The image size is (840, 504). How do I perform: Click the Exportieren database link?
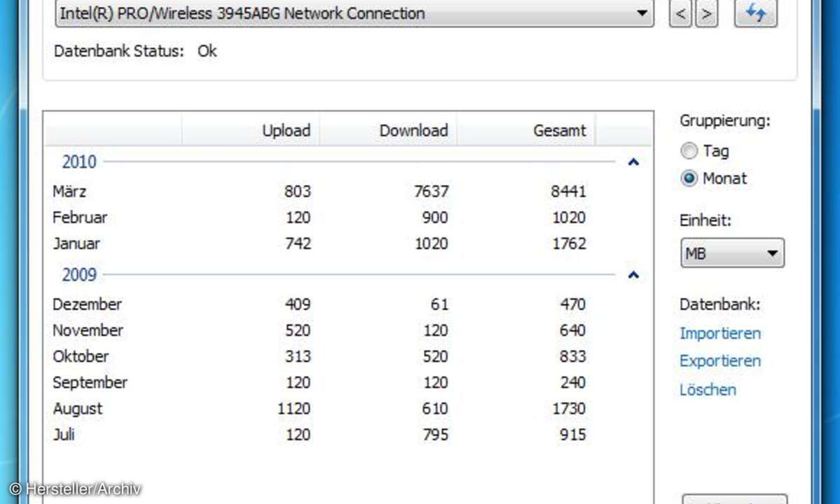pos(720,361)
